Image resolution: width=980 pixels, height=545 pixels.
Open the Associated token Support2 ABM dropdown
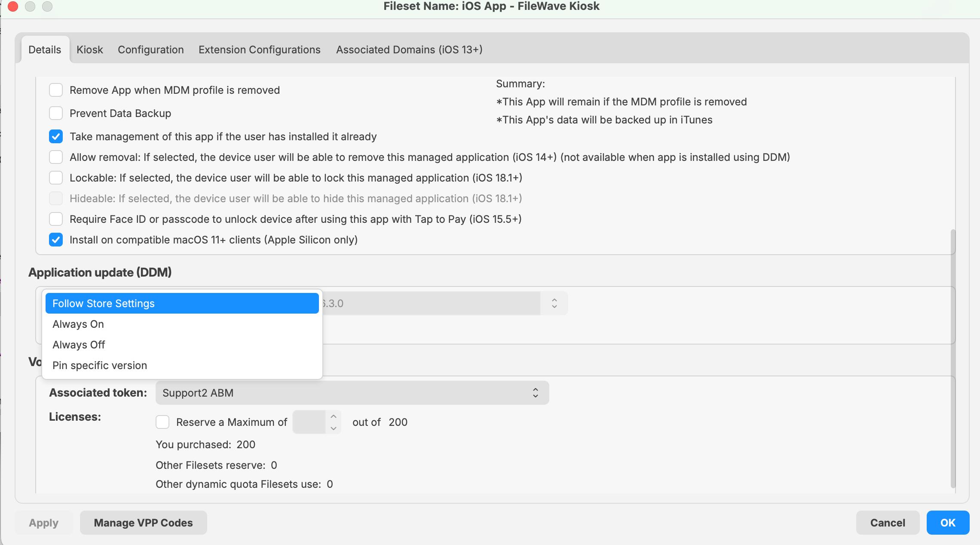pos(352,393)
